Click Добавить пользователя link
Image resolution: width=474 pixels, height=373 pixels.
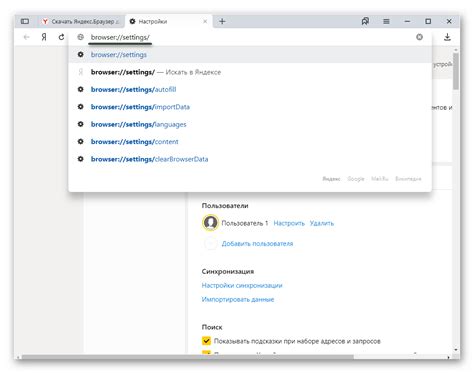(257, 244)
